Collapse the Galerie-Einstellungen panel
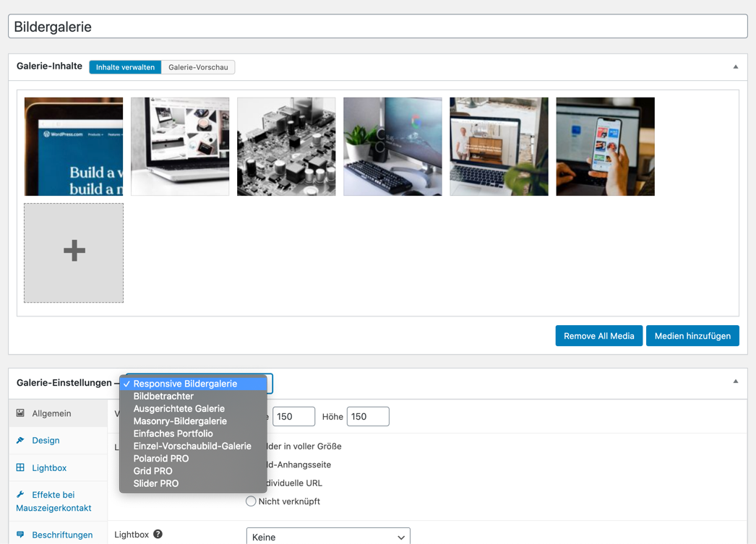The width and height of the screenshot is (756, 544). click(736, 381)
